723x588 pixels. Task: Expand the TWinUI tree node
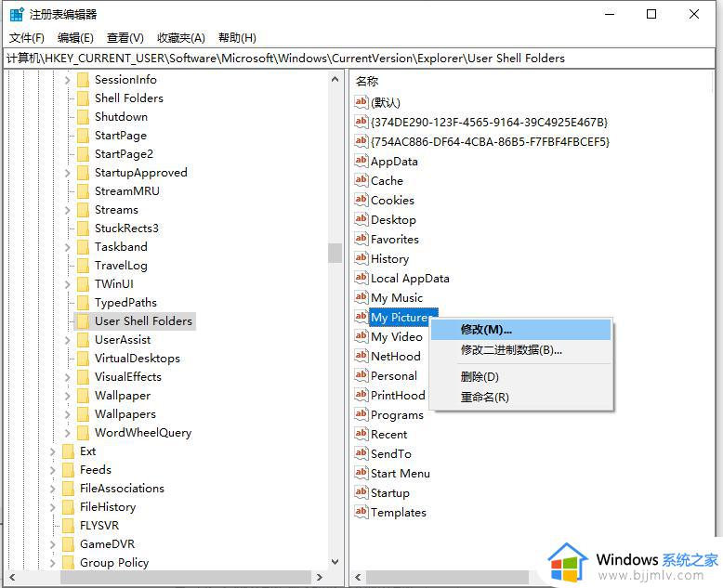(x=68, y=284)
